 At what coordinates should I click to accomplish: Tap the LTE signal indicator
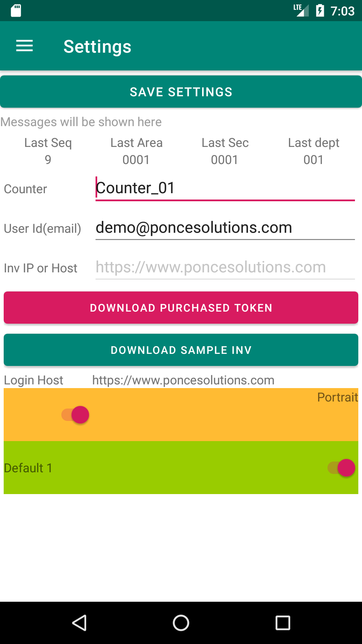click(x=301, y=10)
